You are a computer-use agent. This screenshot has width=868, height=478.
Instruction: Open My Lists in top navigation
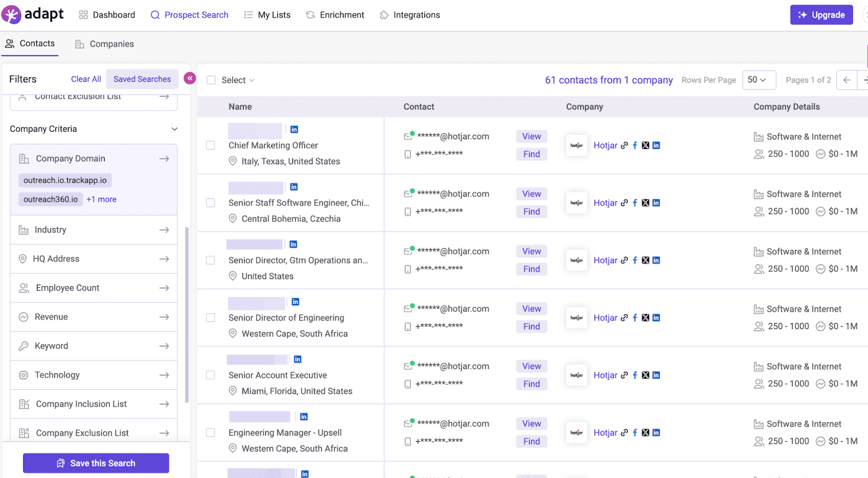point(267,15)
